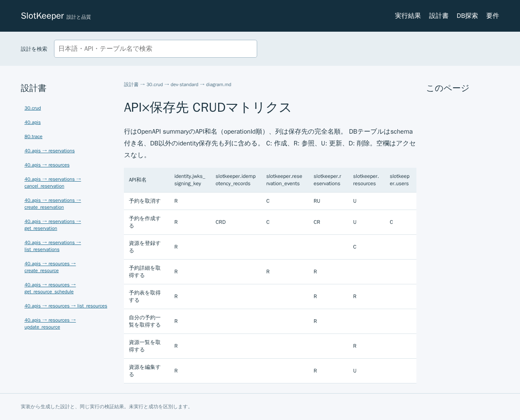Click the slotkeeper.reservation_events column header
The width and height of the screenshot is (520, 420).
pyautogui.click(x=284, y=180)
